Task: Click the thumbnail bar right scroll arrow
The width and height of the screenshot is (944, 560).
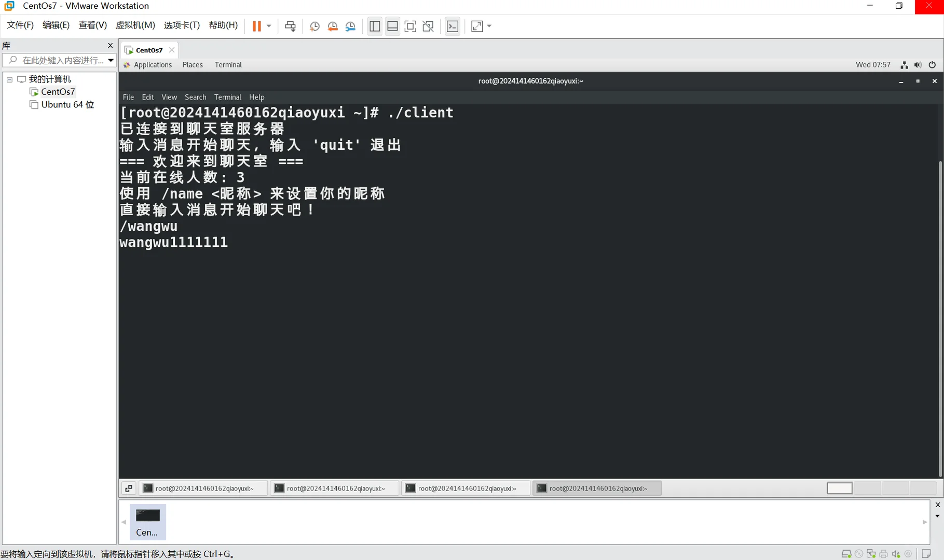Action: point(925,522)
